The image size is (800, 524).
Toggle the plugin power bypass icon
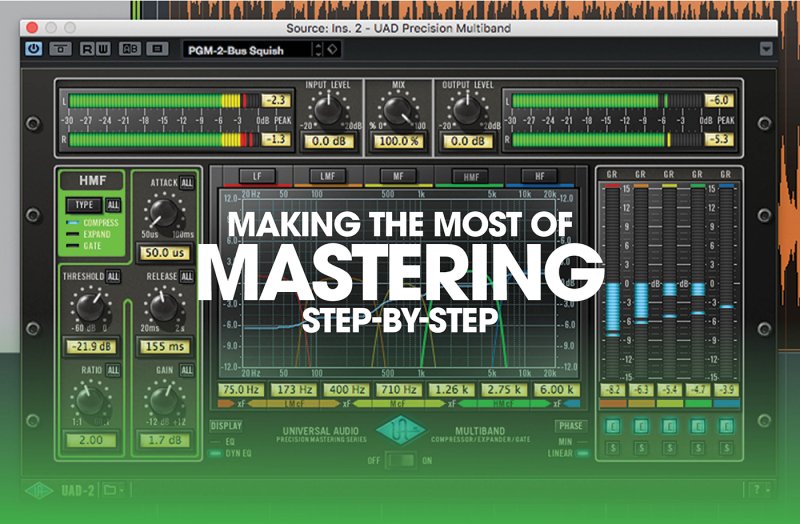[x=34, y=49]
